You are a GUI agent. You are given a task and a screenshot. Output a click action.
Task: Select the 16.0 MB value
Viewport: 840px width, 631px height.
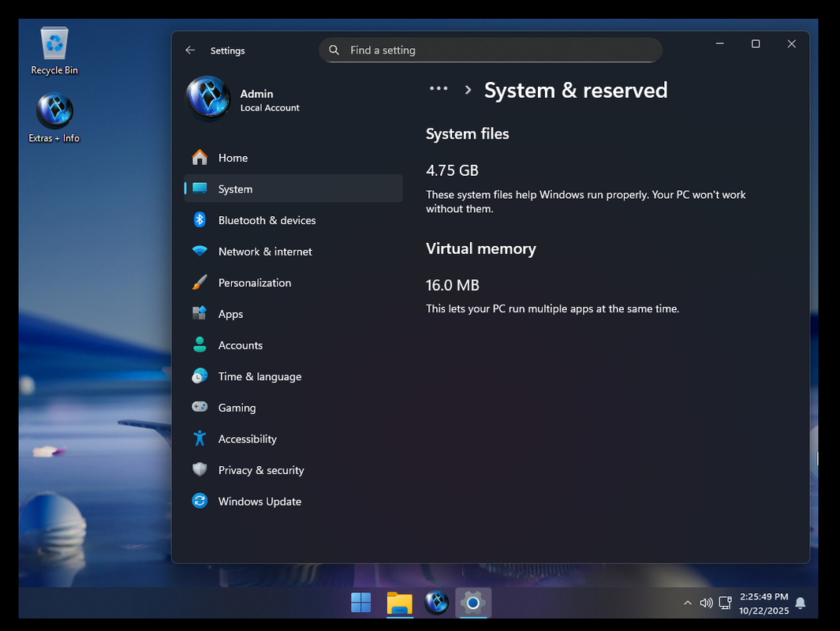[452, 285]
